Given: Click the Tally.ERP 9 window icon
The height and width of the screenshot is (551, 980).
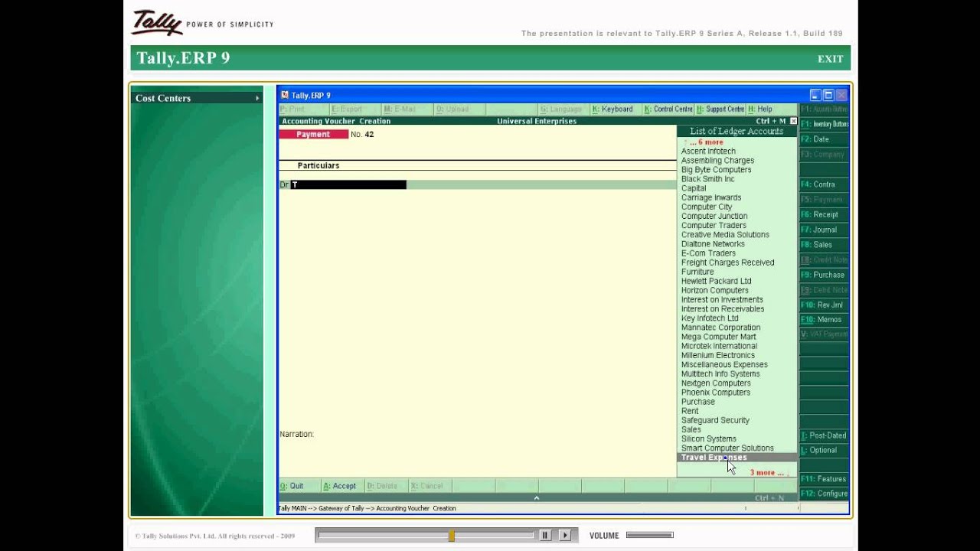Looking at the screenshot, I should [x=285, y=95].
